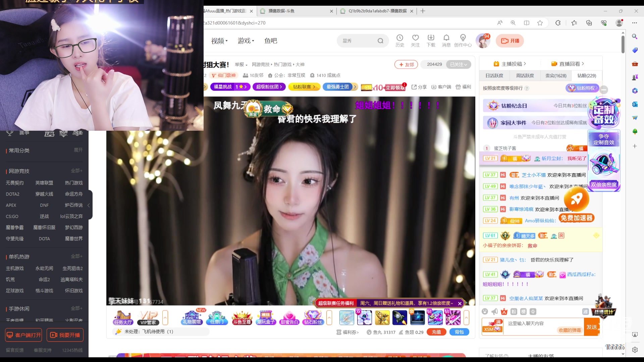Switch to 周活跃度 tab

tap(525, 76)
